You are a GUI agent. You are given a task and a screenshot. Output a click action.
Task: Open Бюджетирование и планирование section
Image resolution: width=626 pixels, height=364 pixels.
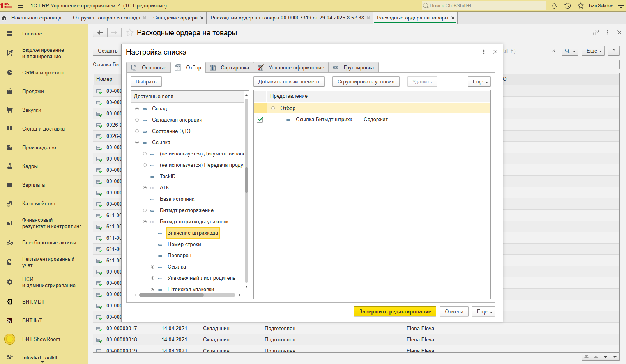44,53
